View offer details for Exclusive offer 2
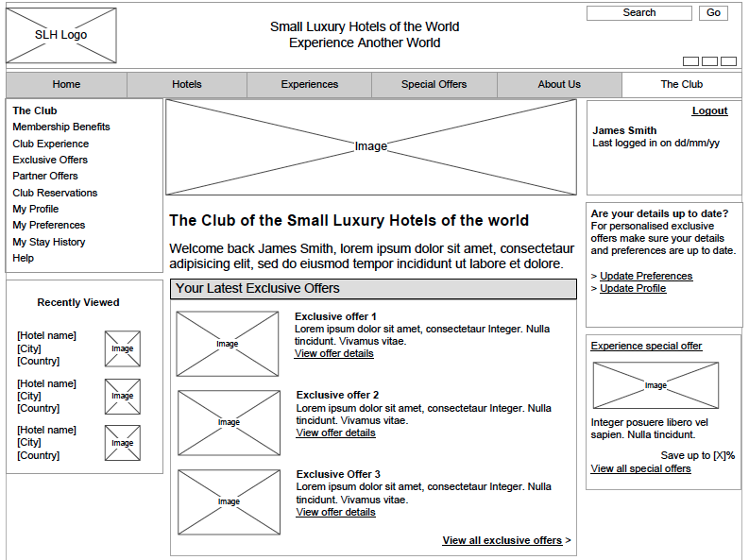Viewport: 749px width, 560px height. point(336,433)
